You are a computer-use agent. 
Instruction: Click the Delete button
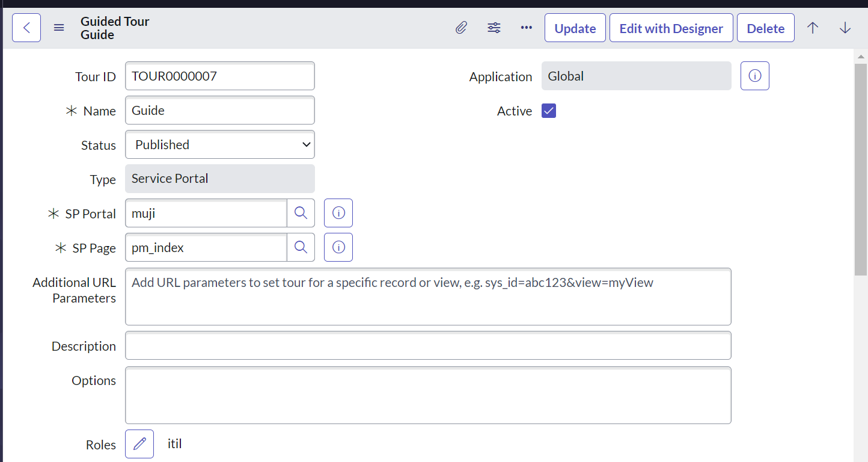(x=766, y=28)
